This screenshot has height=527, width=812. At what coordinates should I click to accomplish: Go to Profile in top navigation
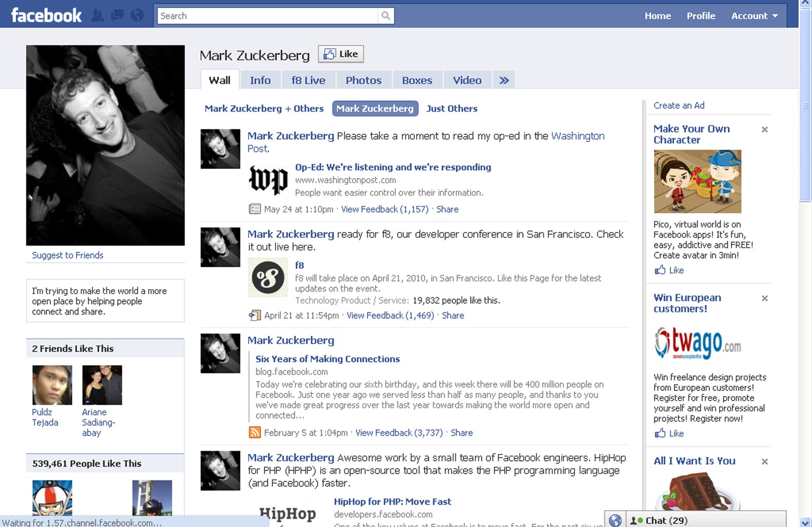click(701, 16)
